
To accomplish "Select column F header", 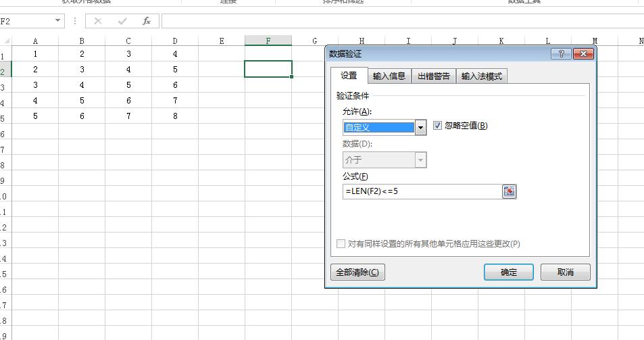I will (268, 41).
